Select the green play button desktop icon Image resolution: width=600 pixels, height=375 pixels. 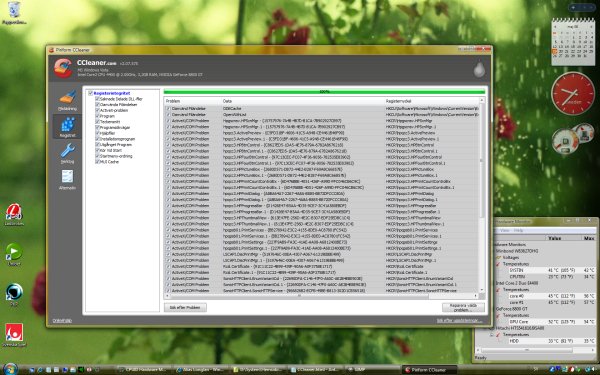pos(14,254)
